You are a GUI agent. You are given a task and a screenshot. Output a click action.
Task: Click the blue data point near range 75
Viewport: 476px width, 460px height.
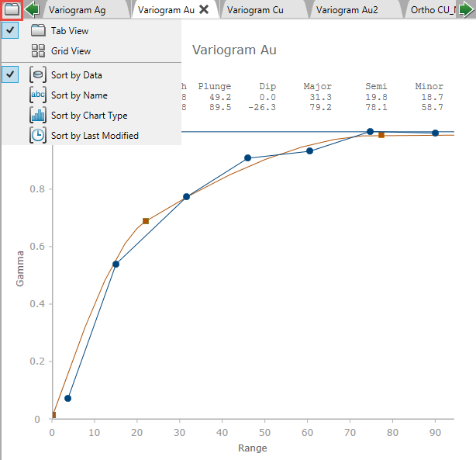click(370, 131)
